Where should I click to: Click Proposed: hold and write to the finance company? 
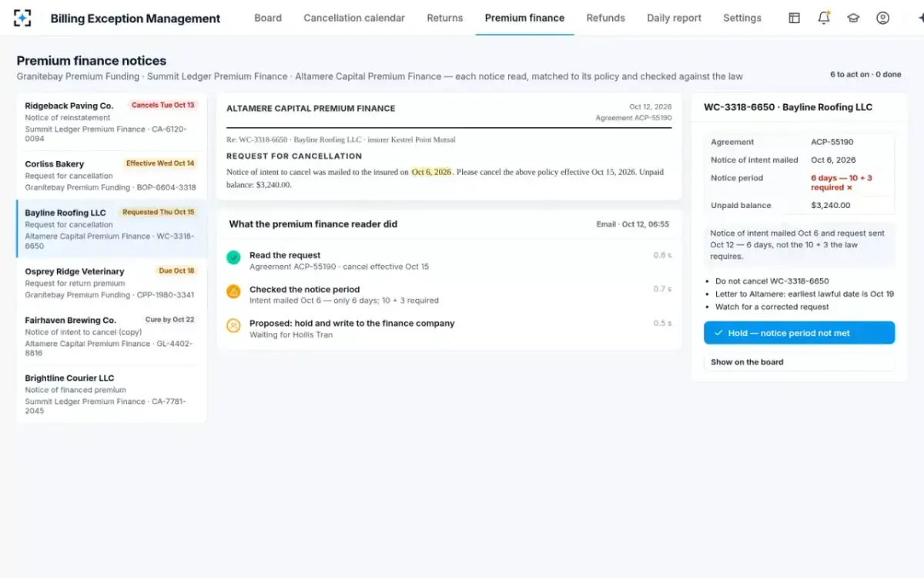coord(352,323)
